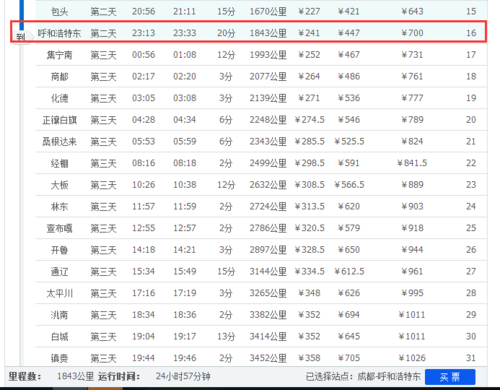Viewport: 500px width, 390px height.
Task: Select price ¥650 for 开鲁
Action: click(349, 250)
